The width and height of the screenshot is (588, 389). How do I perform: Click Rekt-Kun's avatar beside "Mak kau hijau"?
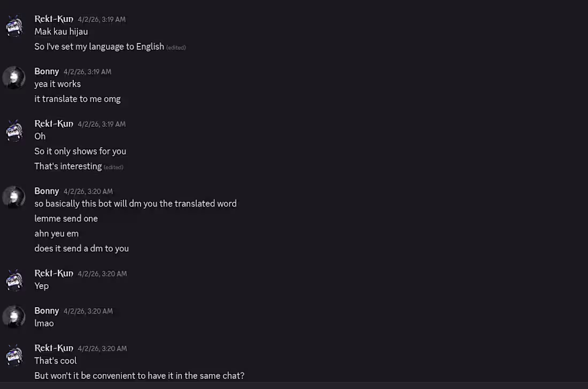[x=14, y=25]
